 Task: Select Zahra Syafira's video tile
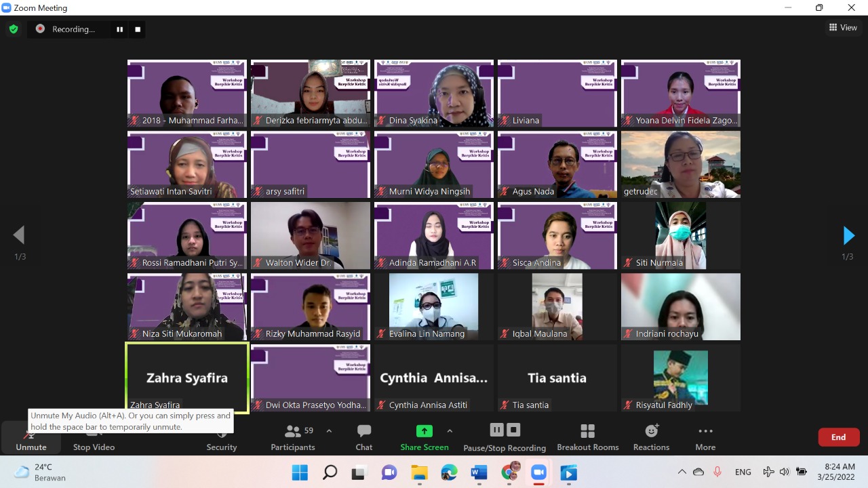(186, 377)
